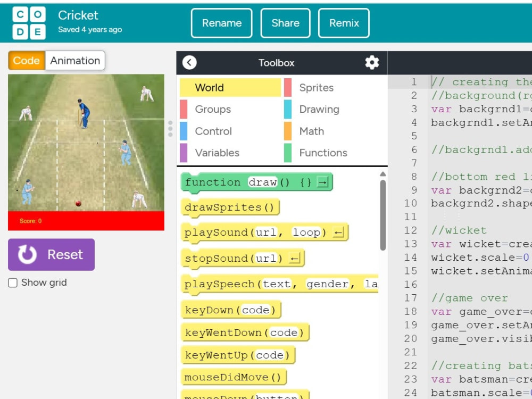Select stopSound(url) block
The width and height of the screenshot is (532, 399).
(243, 259)
